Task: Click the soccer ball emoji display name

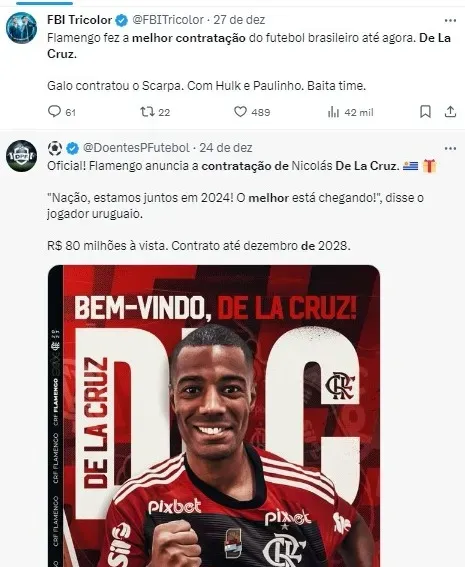Action: tap(55, 148)
